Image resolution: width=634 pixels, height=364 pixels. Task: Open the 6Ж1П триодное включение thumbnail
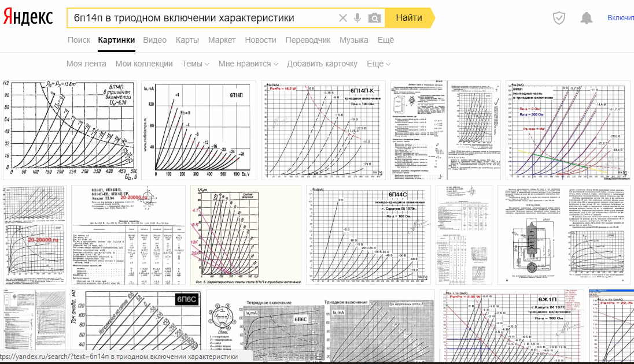[x=512, y=326]
